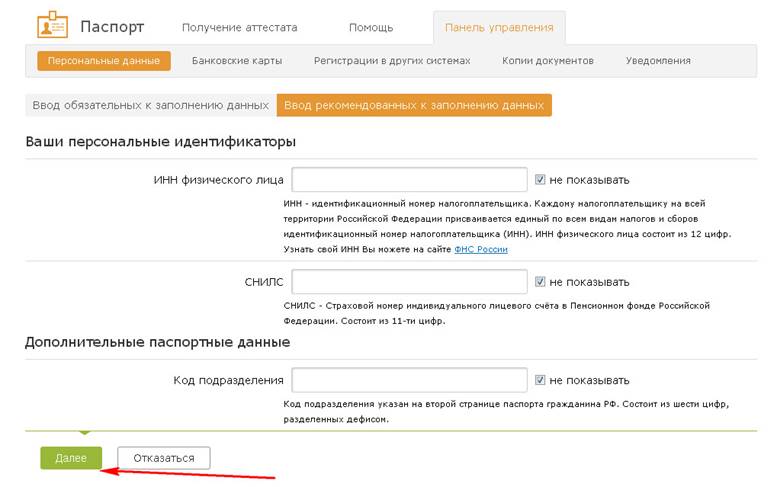Image resolution: width=777 pixels, height=487 pixels.
Task: Open the Банковские карты tab
Action: [x=237, y=61]
